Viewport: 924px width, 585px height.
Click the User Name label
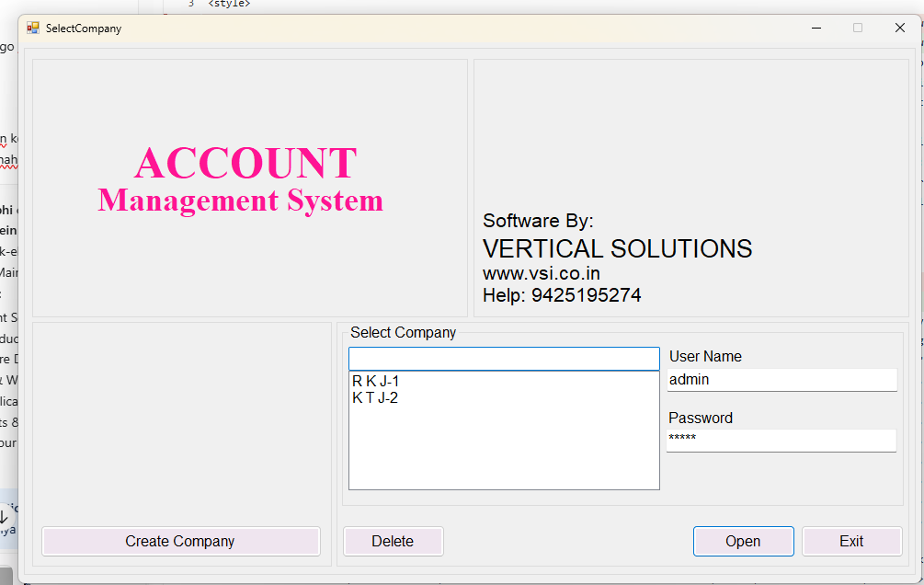[x=705, y=356]
